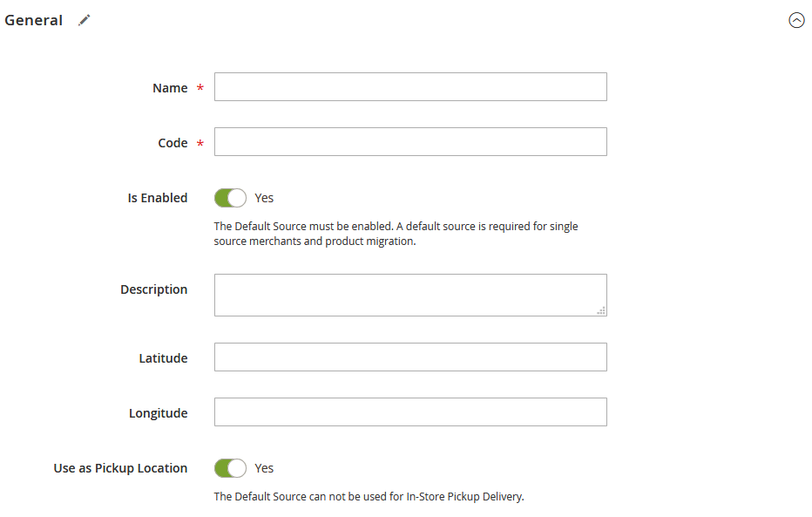Collapse the General section with the chevron icon

coord(796,20)
